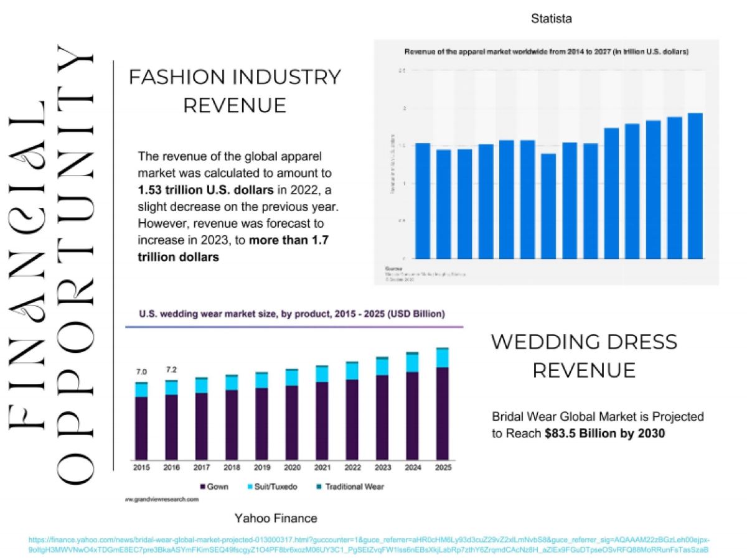
Task: Click the grandviewresearch.com source text
Action: 162,499
